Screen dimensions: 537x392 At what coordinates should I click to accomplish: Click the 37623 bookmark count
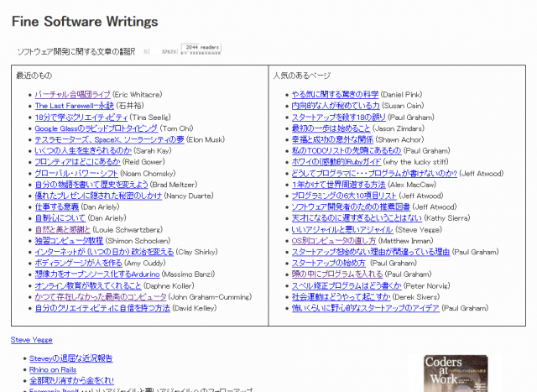coord(168,52)
